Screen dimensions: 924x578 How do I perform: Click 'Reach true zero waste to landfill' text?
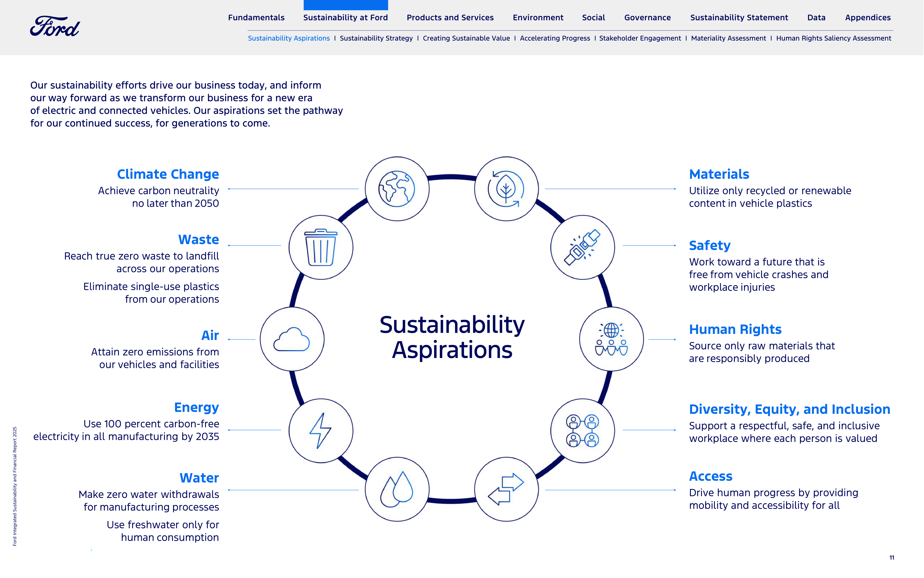(x=142, y=262)
